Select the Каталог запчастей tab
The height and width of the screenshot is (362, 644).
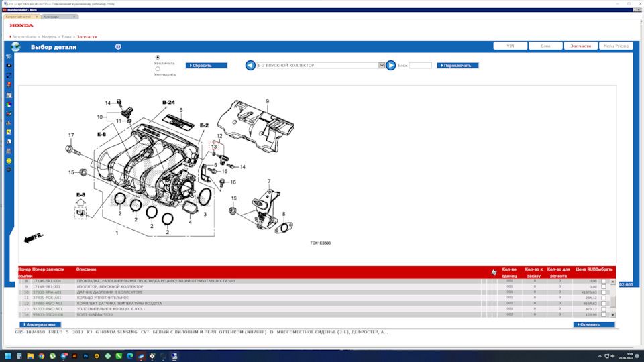click(21, 17)
